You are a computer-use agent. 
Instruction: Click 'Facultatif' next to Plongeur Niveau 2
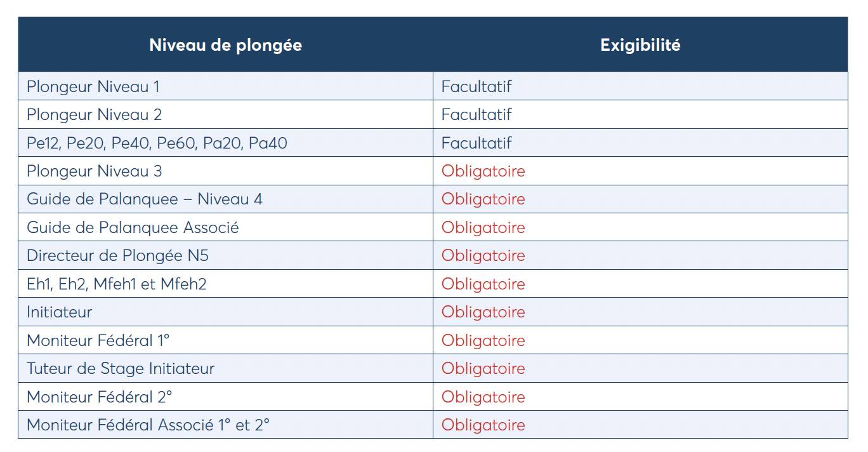click(x=477, y=114)
